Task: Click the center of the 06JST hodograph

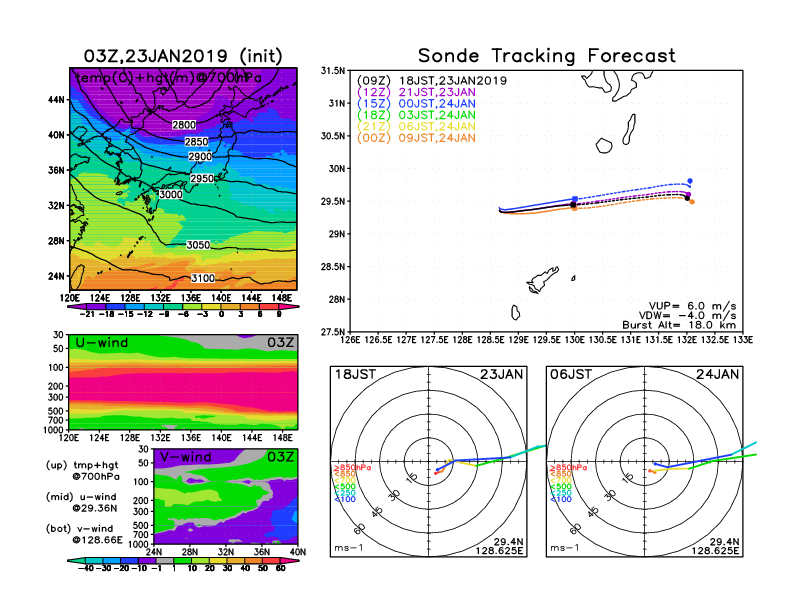Action: pyautogui.click(x=645, y=460)
